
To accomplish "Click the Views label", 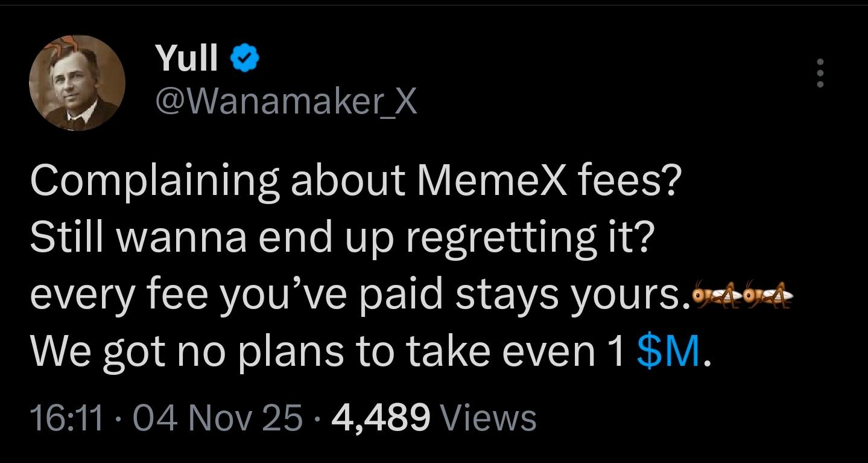I will pyautogui.click(x=489, y=418).
